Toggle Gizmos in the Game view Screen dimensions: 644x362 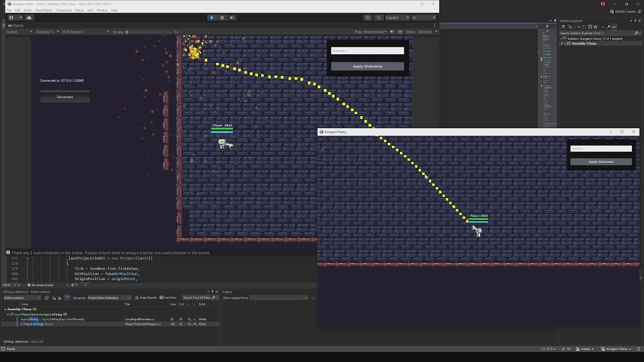(425, 32)
